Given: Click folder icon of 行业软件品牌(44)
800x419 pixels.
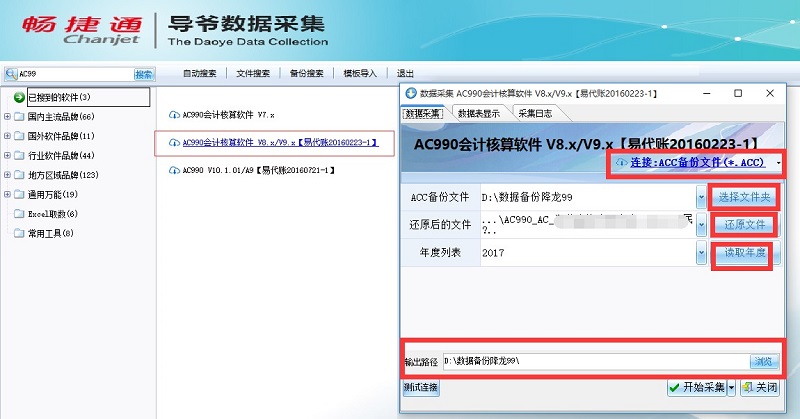Looking at the screenshot, I should [x=19, y=155].
